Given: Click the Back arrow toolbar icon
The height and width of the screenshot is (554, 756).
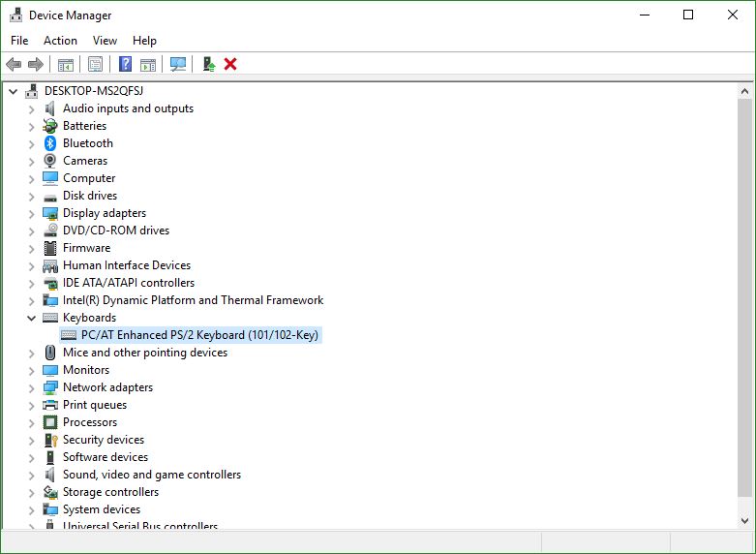Looking at the screenshot, I should tap(14, 64).
